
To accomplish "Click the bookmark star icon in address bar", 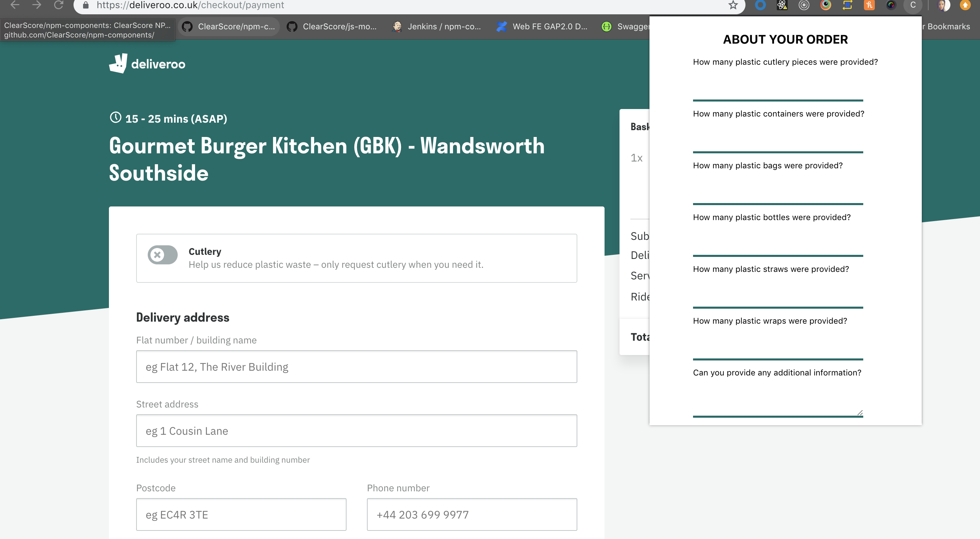I will [733, 5].
